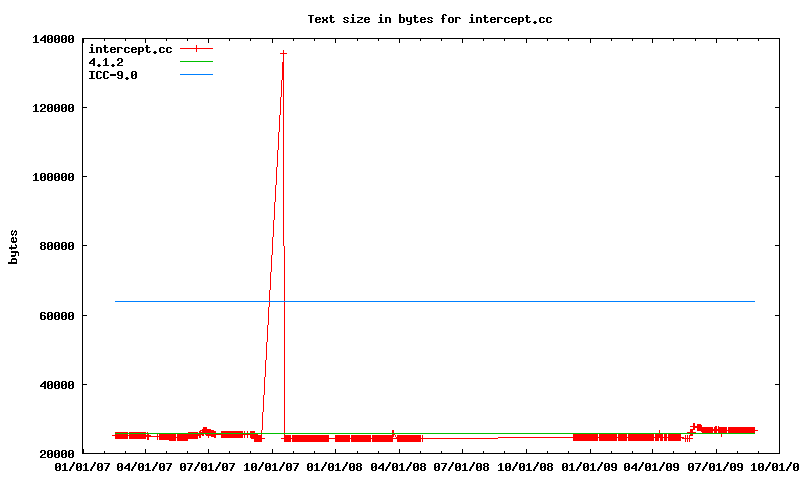Click the 100000 y-axis tick label
Screen dimensions: 800x480
55,177
